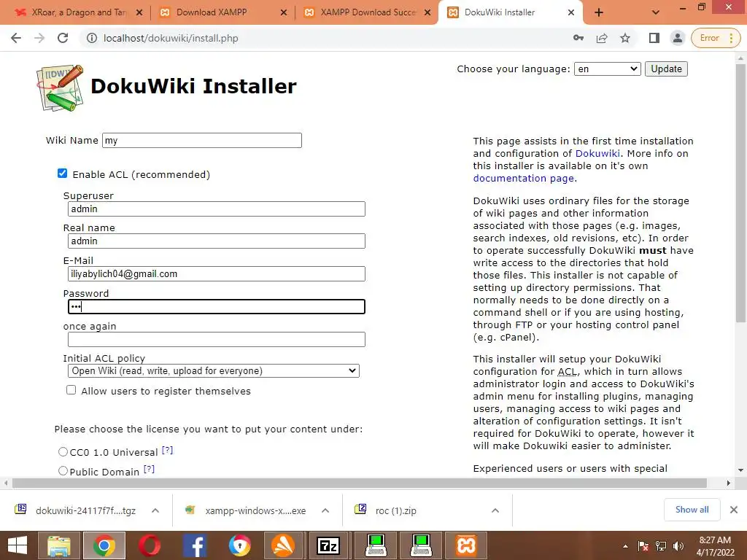Open the first green-monitor emulator taskbar icon

376,545
